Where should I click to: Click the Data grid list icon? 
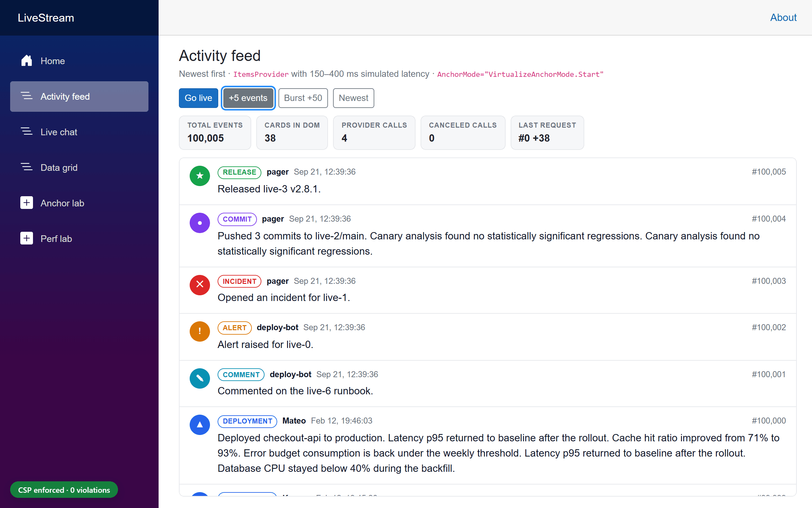point(27,167)
